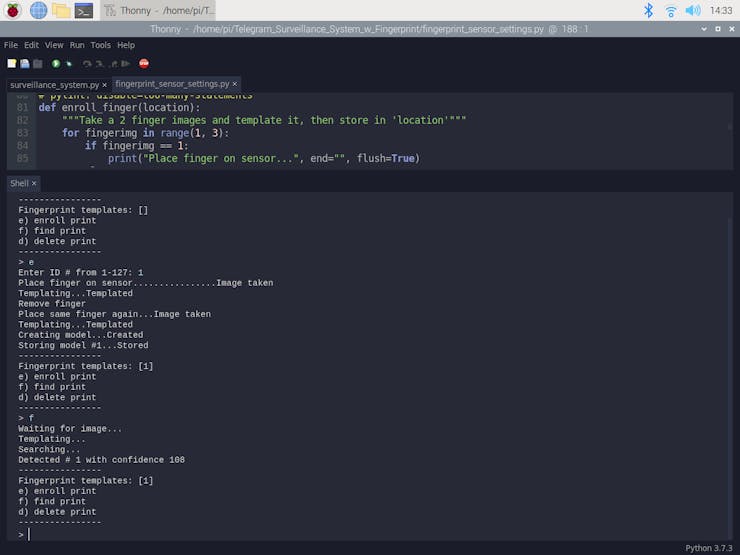Click the Step into debugger icon
Image resolution: width=740 pixels, height=555 pixels.
[100, 63]
